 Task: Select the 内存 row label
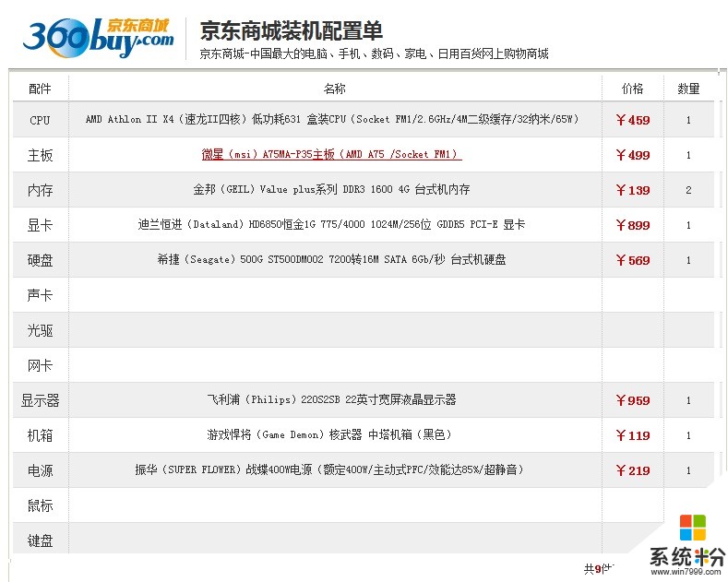[40, 190]
